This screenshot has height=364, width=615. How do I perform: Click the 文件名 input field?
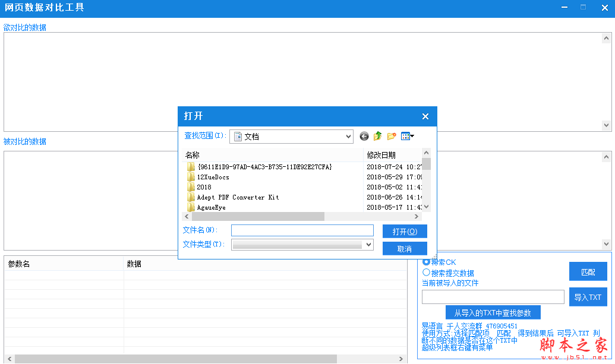coord(302,230)
